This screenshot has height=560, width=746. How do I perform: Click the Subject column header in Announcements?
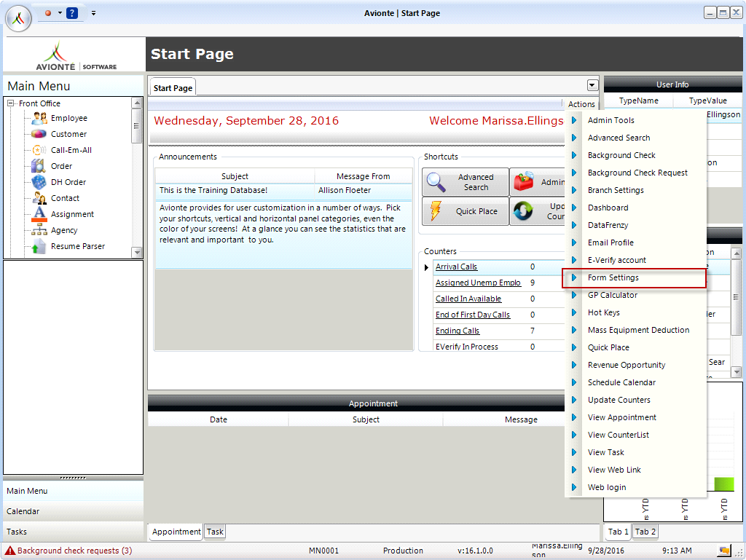click(x=235, y=176)
